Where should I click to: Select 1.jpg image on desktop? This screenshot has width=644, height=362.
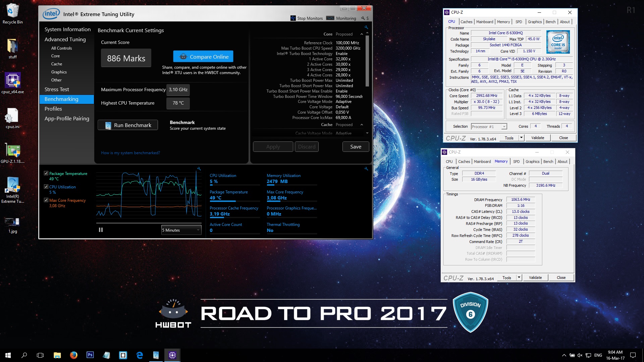(12, 225)
